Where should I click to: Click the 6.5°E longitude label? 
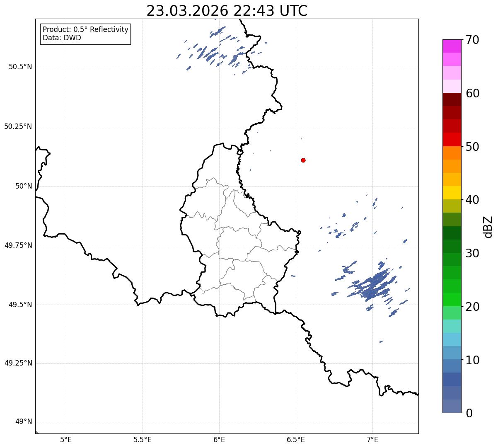pos(296,439)
